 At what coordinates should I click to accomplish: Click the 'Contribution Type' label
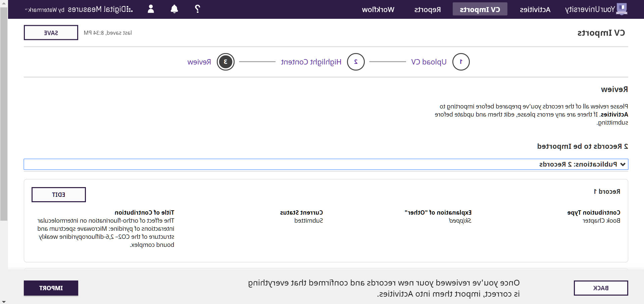pos(594,213)
